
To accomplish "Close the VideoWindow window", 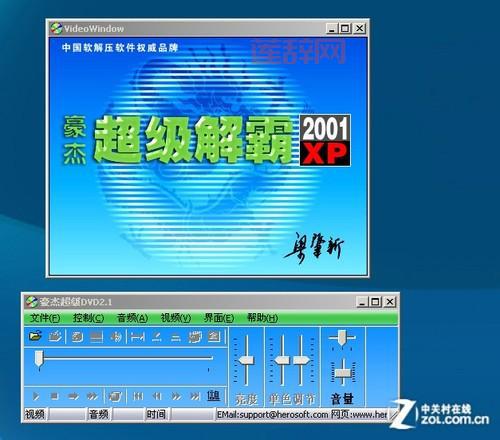I will pos(359,28).
